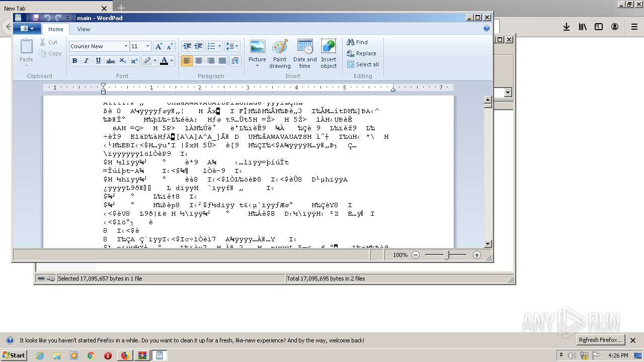The width and height of the screenshot is (644, 362).
Task: Toggle Strikethrough formatting
Action: point(110,61)
